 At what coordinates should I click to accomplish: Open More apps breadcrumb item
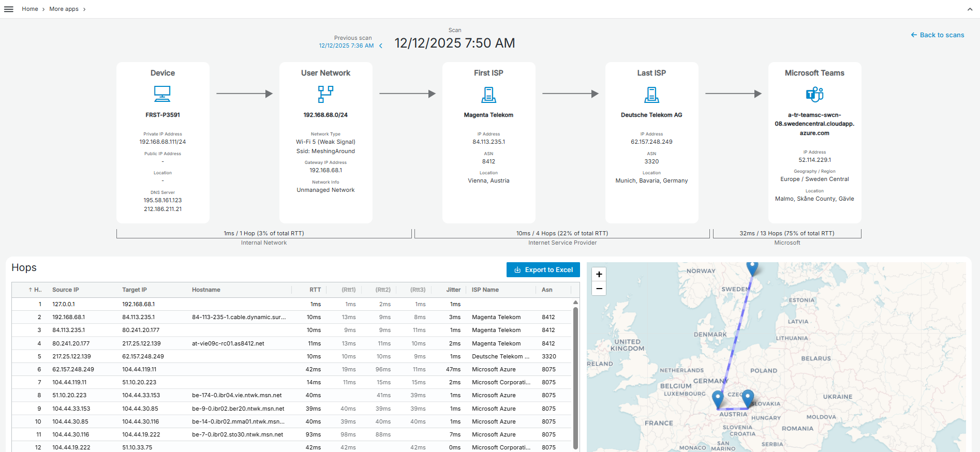[x=64, y=9]
